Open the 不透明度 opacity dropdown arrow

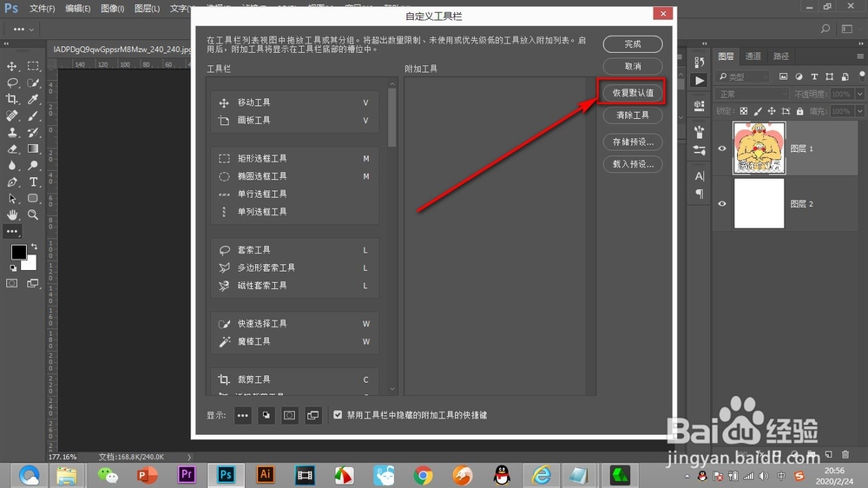(x=859, y=94)
